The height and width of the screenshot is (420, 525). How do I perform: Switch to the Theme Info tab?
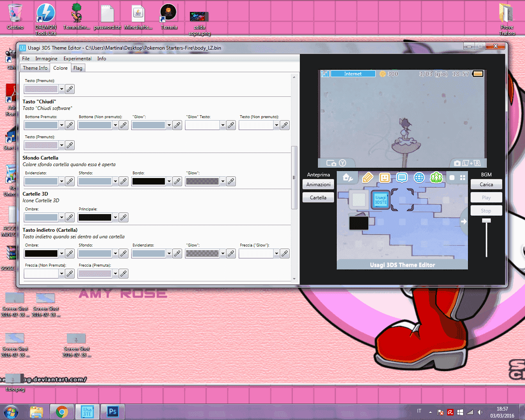click(x=35, y=68)
